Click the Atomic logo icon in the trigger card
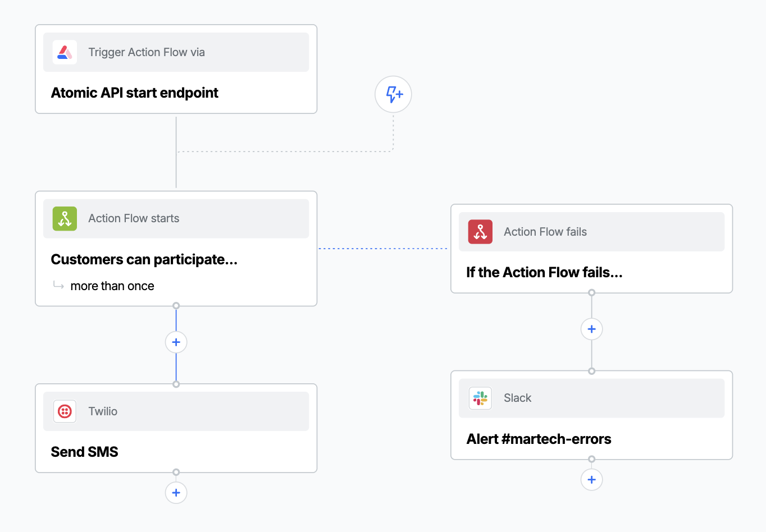766x532 pixels. [x=65, y=52]
